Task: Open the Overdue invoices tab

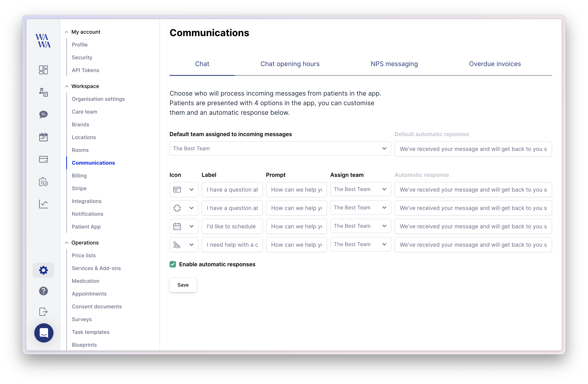Action: [x=495, y=64]
